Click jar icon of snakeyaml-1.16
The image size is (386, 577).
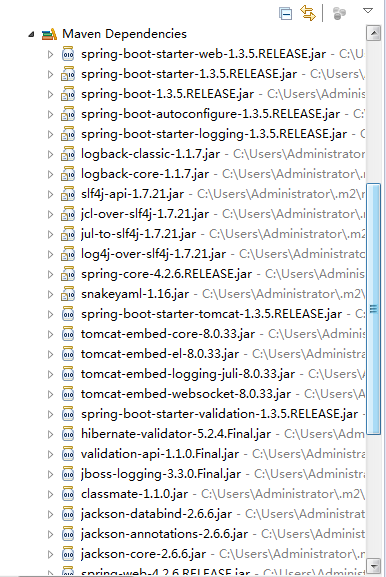(x=68, y=293)
